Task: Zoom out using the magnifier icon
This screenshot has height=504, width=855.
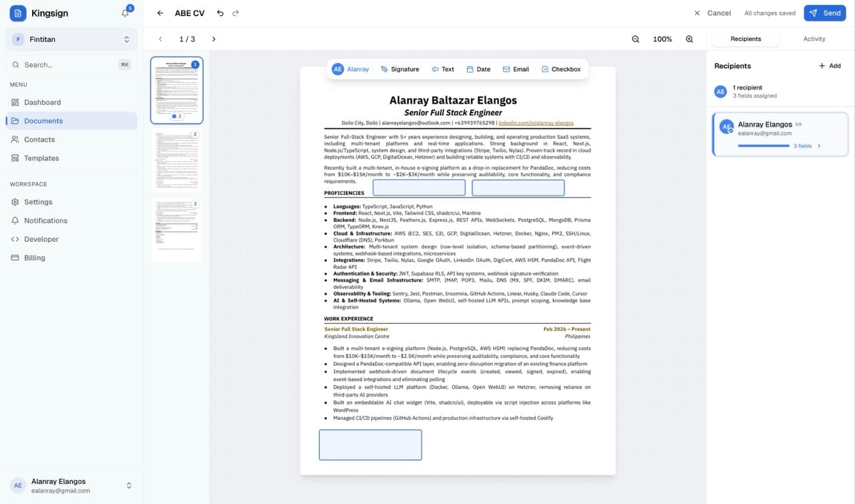Action: 635,39
